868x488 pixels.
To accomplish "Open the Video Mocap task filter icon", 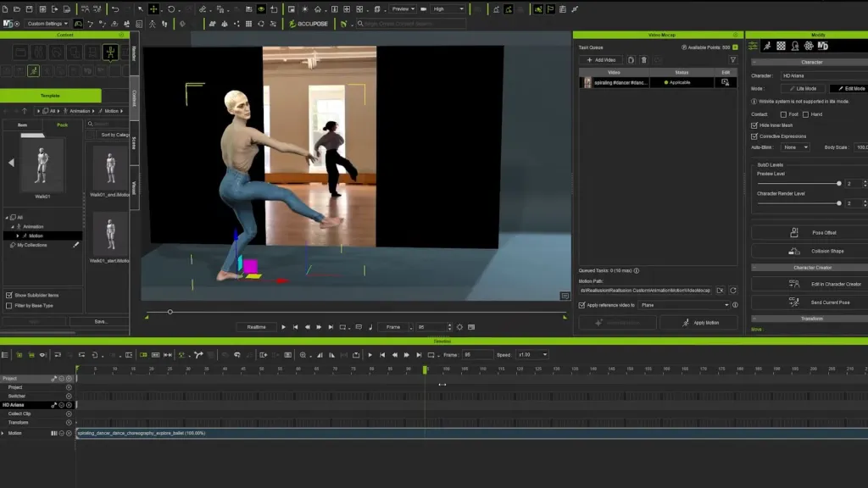I will [x=732, y=60].
